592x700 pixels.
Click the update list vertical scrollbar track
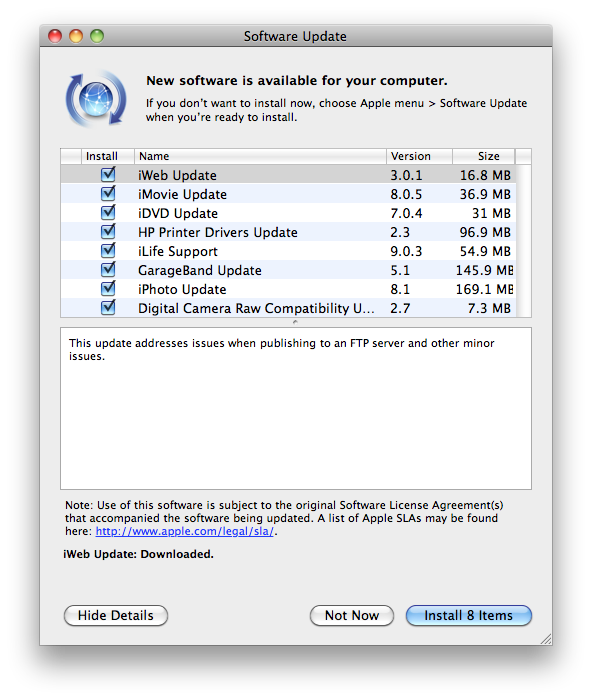[524, 241]
